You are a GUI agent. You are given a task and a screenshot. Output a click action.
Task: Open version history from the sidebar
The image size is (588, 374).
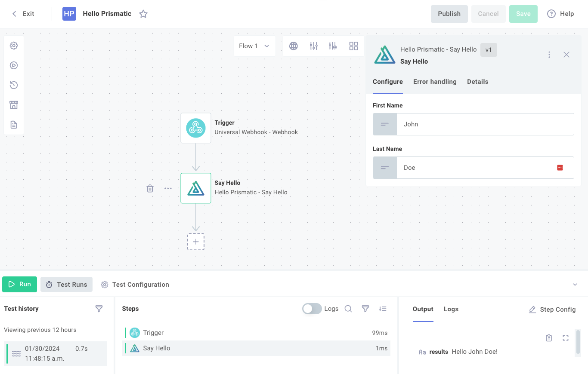click(x=14, y=85)
